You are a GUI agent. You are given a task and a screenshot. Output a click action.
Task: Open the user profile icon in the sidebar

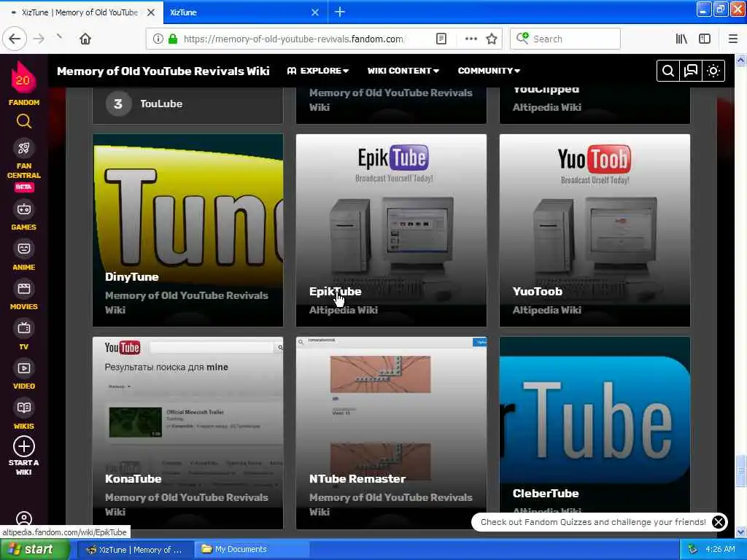24,518
